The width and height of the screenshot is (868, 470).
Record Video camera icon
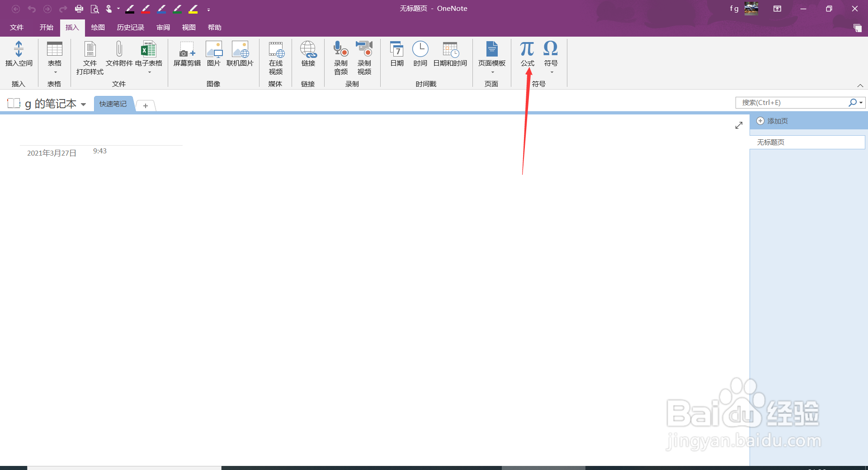tap(364, 49)
